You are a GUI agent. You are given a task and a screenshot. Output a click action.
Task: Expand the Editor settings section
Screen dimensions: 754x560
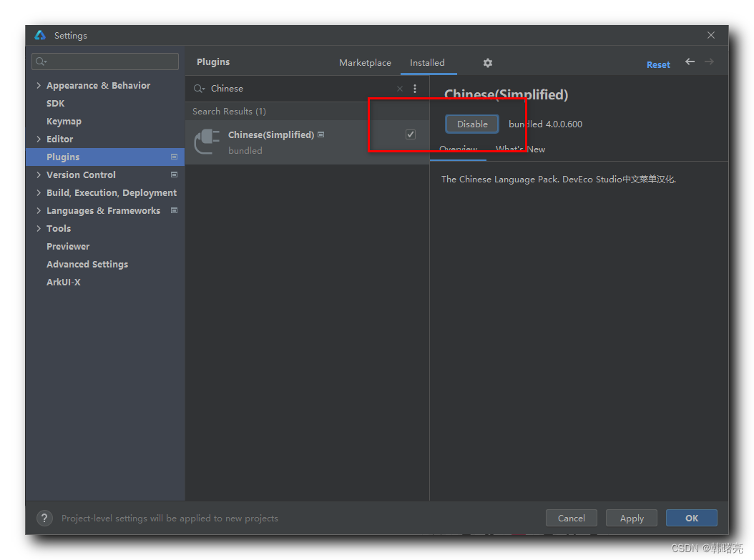click(x=39, y=139)
